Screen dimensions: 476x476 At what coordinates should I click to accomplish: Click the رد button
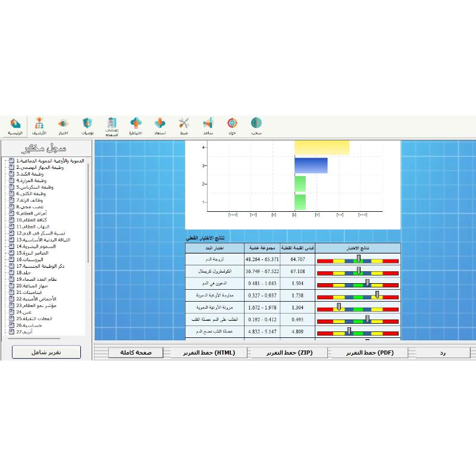tap(443, 353)
